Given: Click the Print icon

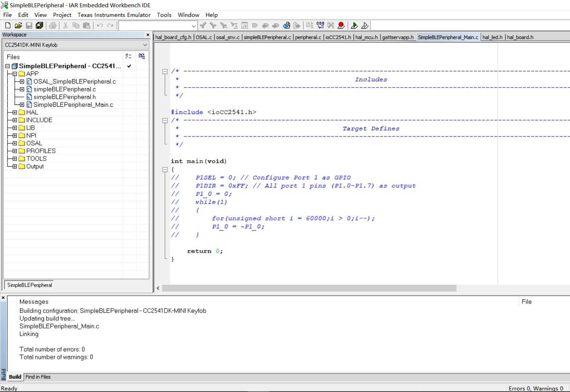Looking at the screenshot, I should [x=53, y=25].
